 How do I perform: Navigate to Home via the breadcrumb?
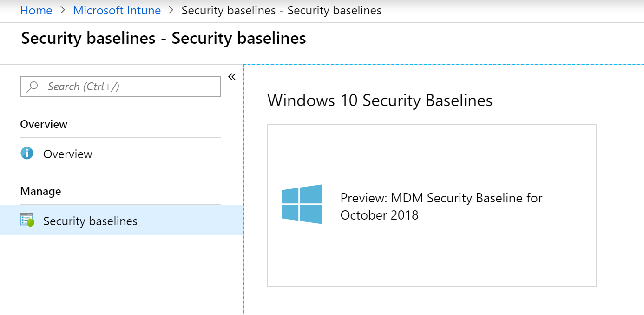(36, 10)
